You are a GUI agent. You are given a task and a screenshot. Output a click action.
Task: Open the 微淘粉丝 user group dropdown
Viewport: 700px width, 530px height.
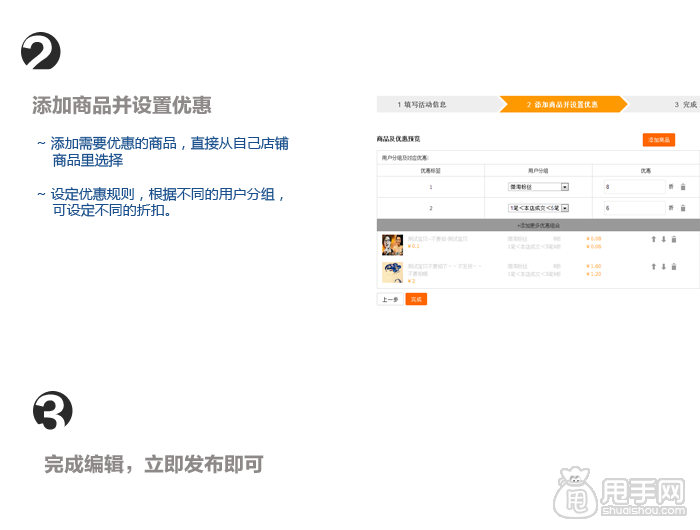click(564, 187)
